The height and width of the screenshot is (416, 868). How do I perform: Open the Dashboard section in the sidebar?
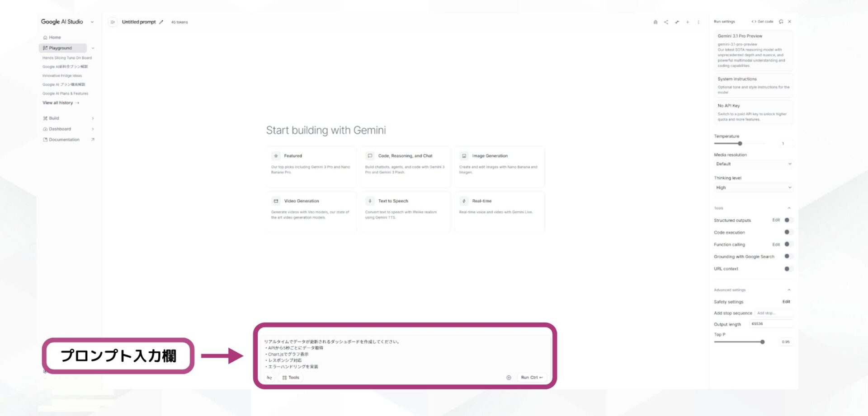pyautogui.click(x=59, y=129)
